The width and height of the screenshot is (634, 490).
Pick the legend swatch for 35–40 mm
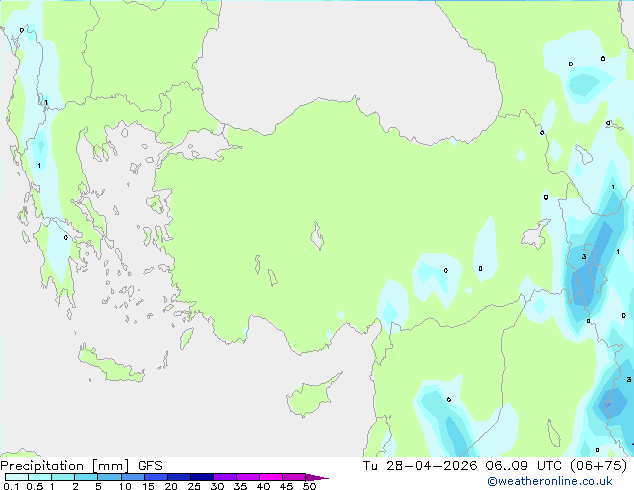(247, 477)
